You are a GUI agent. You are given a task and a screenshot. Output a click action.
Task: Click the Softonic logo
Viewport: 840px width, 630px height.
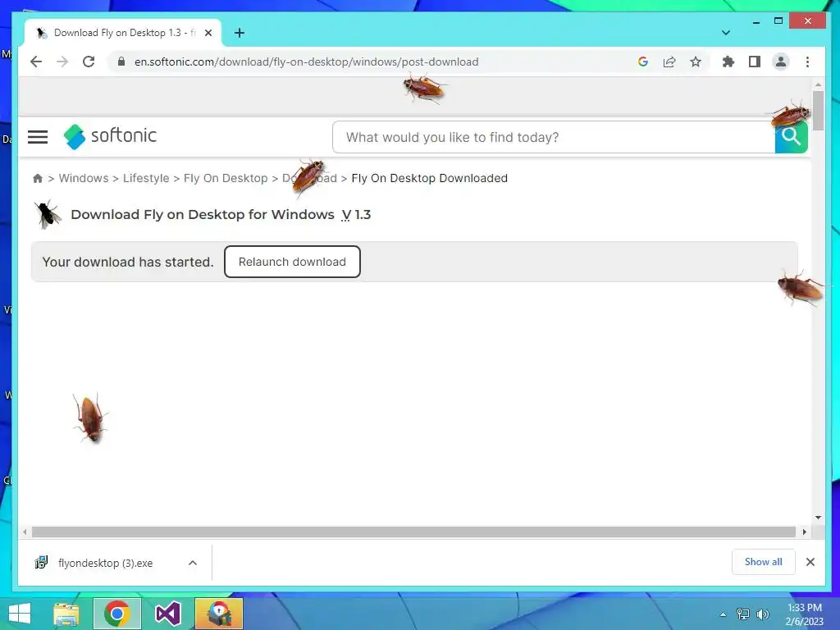110,136
